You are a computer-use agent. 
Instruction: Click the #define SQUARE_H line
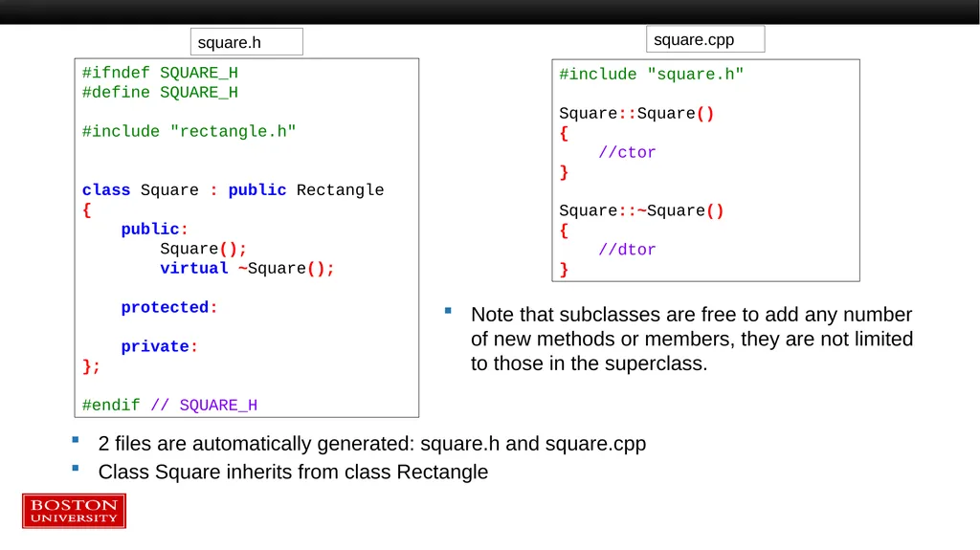coord(160,93)
